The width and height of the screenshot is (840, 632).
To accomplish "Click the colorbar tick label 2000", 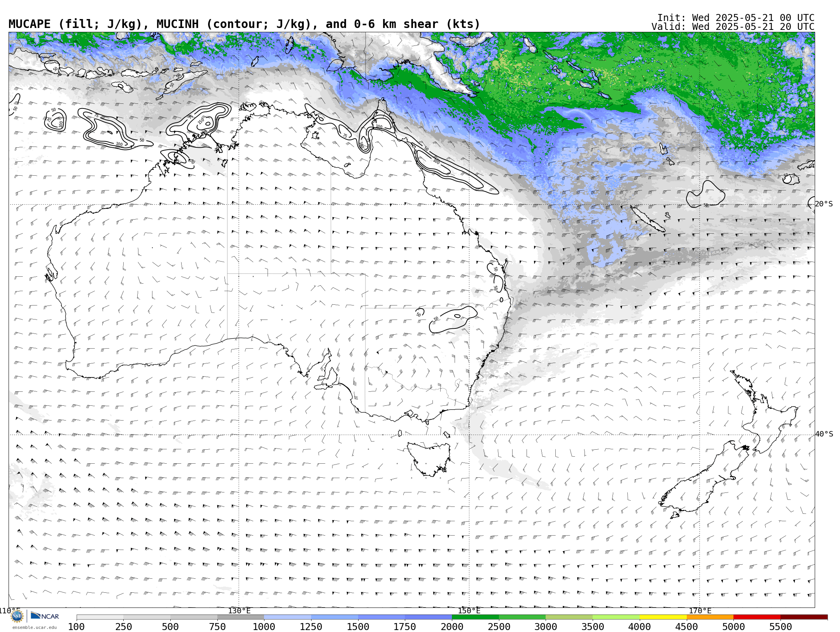I will [x=452, y=627].
